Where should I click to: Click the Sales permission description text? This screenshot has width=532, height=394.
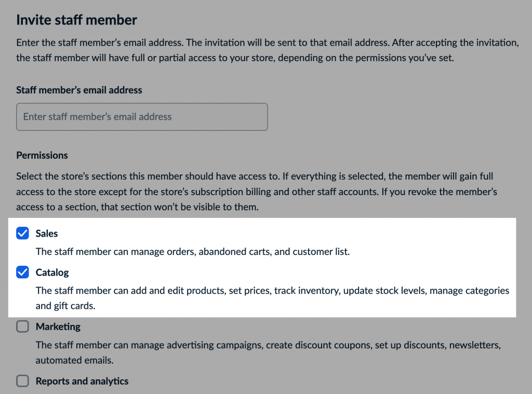[192, 252]
